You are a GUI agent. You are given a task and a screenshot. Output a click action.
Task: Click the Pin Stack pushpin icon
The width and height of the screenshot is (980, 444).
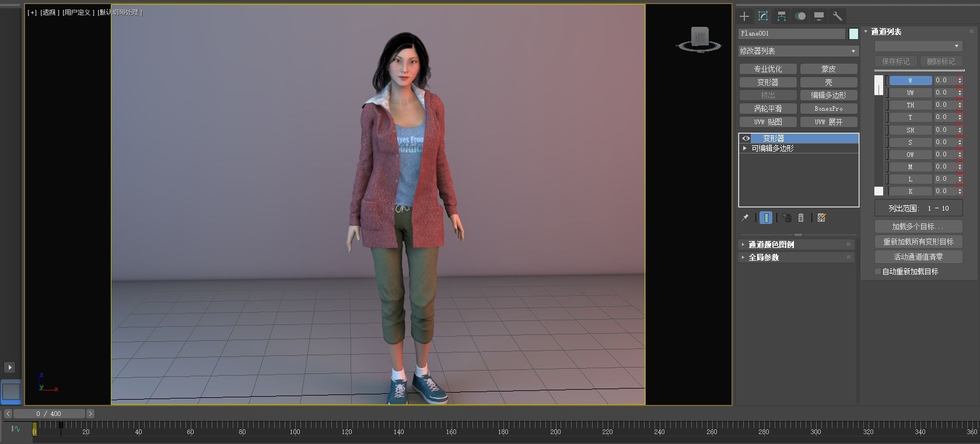[745, 218]
